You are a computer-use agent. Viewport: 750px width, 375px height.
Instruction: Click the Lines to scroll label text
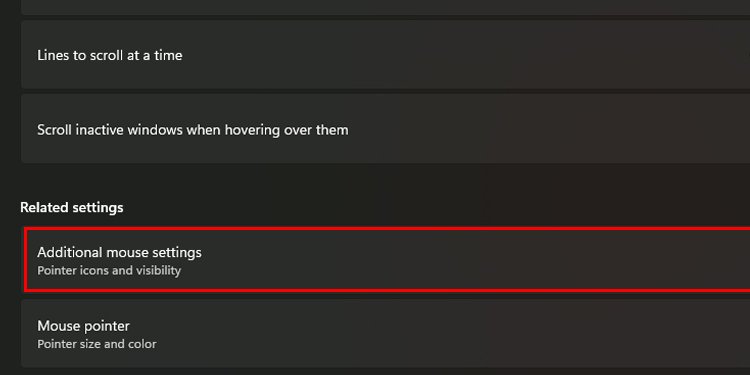click(x=110, y=55)
